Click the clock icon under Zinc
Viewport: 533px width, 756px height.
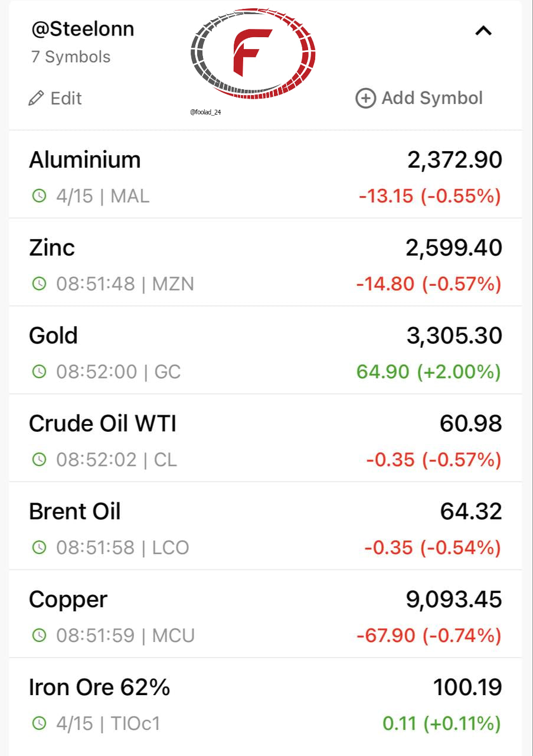point(39,284)
